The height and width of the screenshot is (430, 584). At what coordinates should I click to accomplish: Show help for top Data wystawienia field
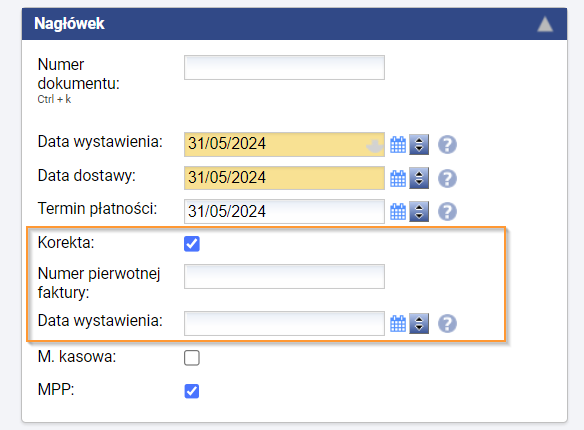pos(447,144)
